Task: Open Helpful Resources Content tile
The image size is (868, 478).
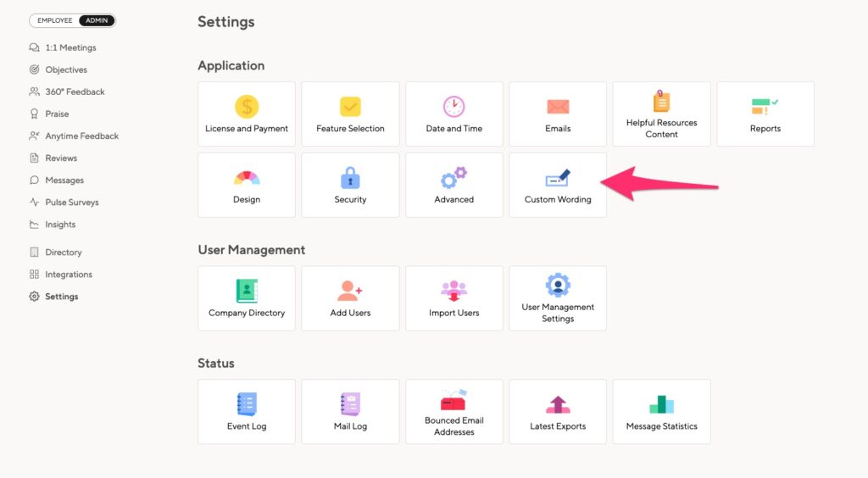Action: (661, 114)
